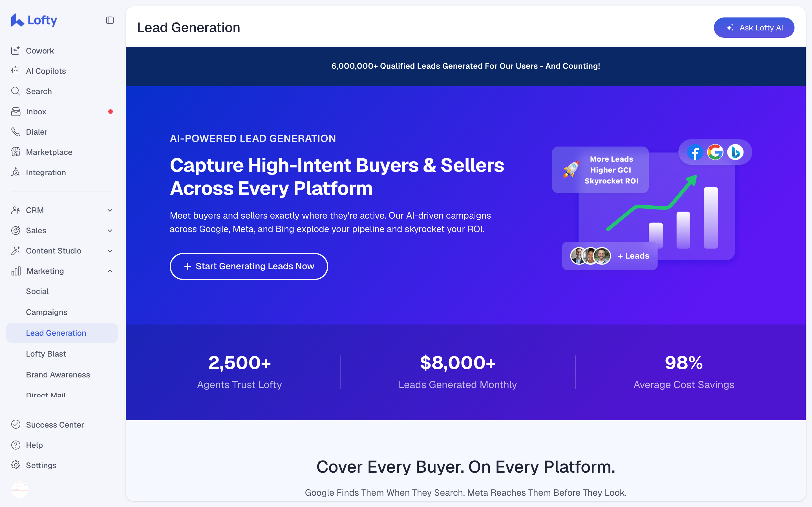Open the Marketplace storefront icon
Screen dimensions: 812x507
(16, 152)
